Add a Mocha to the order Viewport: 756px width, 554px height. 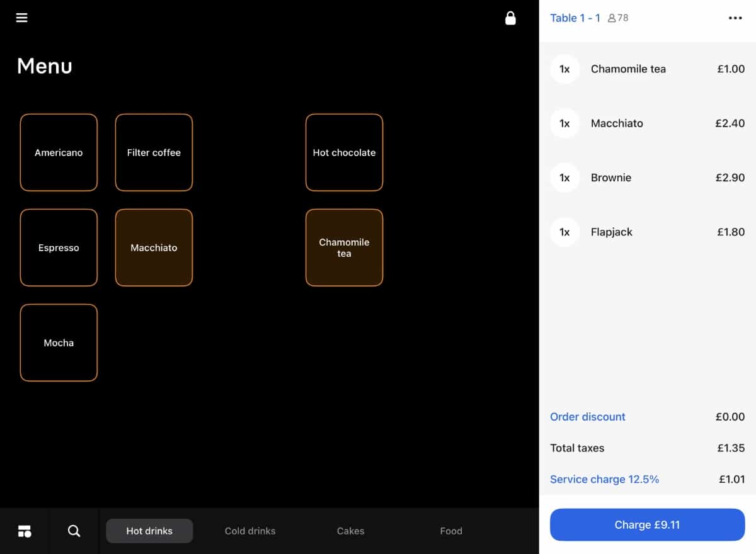(59, 342)
